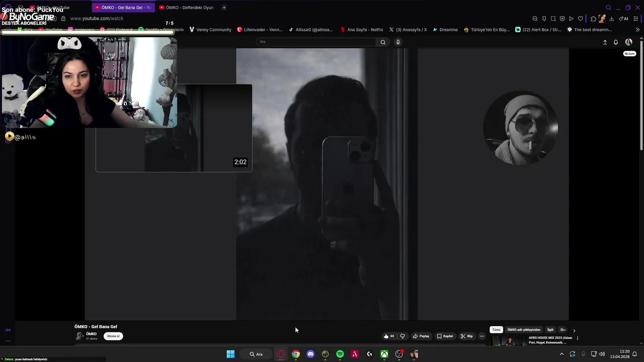Open new browser tab plus button

[x=224, y=8]
